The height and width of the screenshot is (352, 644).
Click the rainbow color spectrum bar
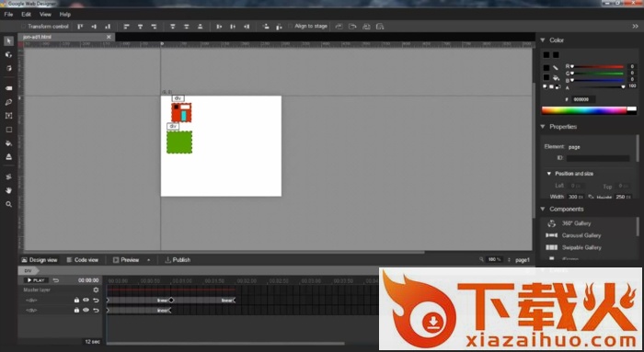[x=584, y=110]
